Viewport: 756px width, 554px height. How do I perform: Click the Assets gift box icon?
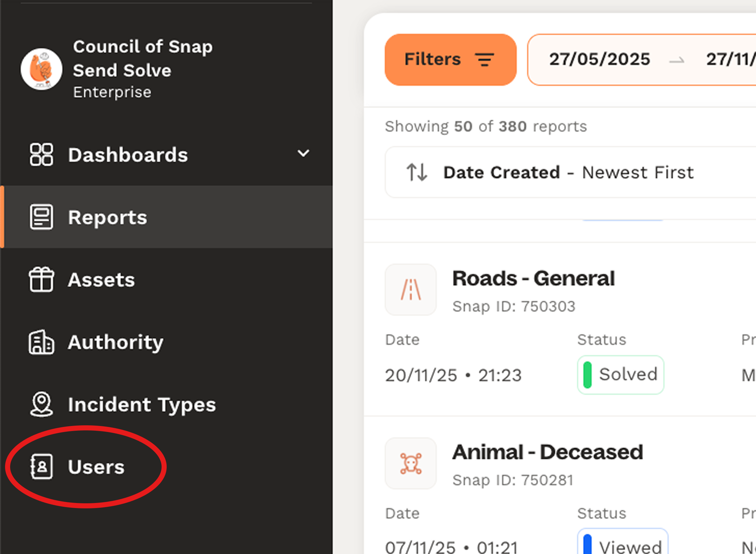tap(41, 279)
